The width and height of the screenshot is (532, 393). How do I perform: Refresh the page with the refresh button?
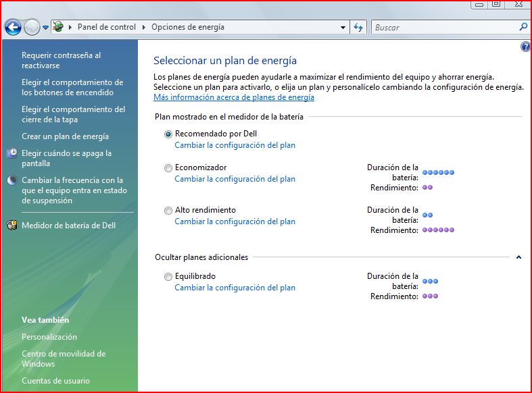[x=358, y=27]
